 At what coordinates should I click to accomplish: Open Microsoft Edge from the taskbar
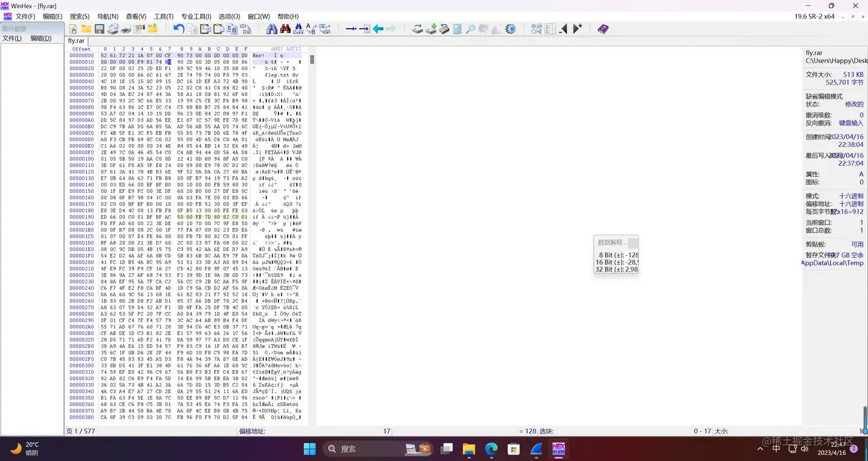click(x=491, y=448)
